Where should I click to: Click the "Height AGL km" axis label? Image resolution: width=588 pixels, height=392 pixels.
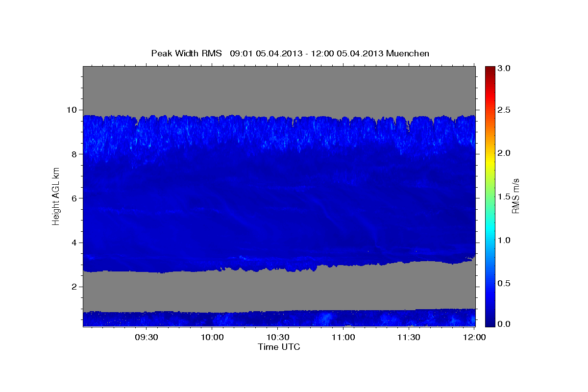click(56, 196)
